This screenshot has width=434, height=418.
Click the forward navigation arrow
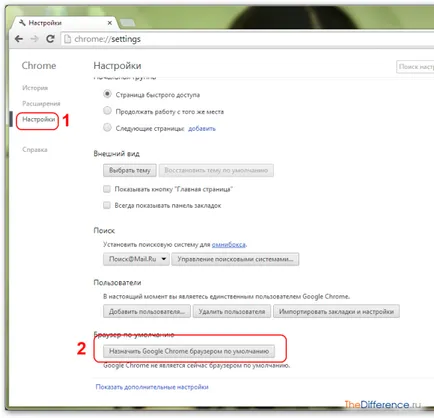coord(34,39)
